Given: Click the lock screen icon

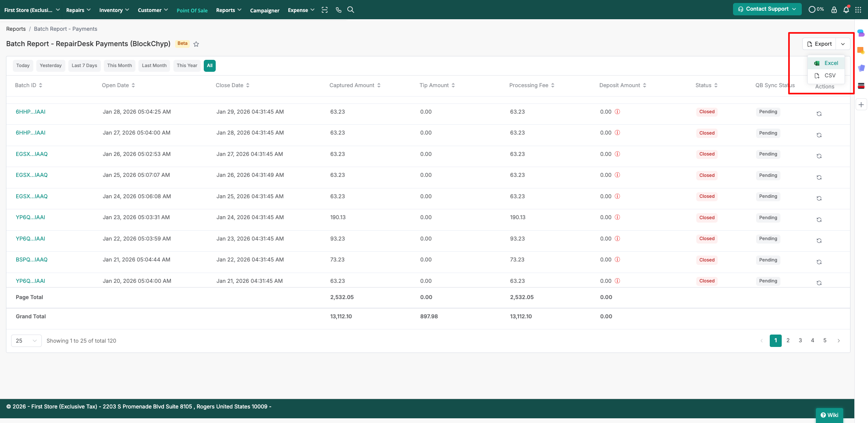Looking at the screenshot, I should point(834,10).
